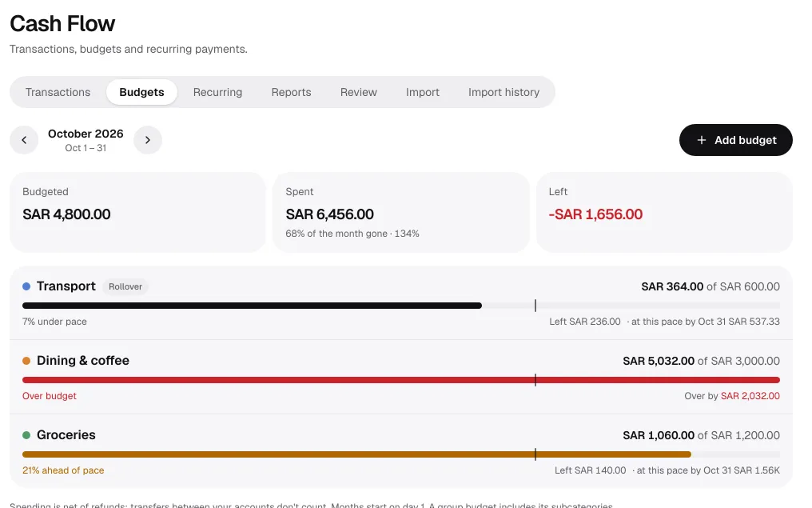The width and height of the screenshot is (812, 508).
Task: Open the Reports tab
Action: [291, 92]
